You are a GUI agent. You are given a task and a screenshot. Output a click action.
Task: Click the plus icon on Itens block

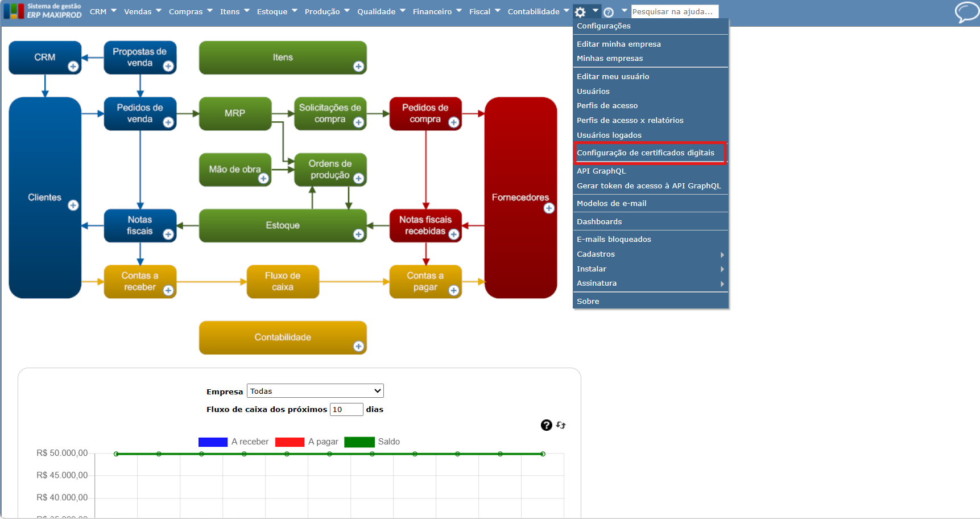[358, 67]
